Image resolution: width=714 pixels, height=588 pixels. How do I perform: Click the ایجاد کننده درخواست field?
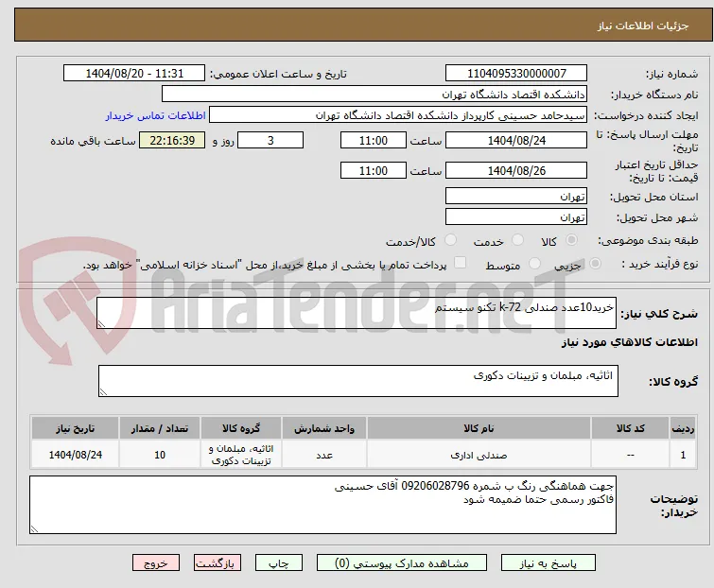[398, 115]
